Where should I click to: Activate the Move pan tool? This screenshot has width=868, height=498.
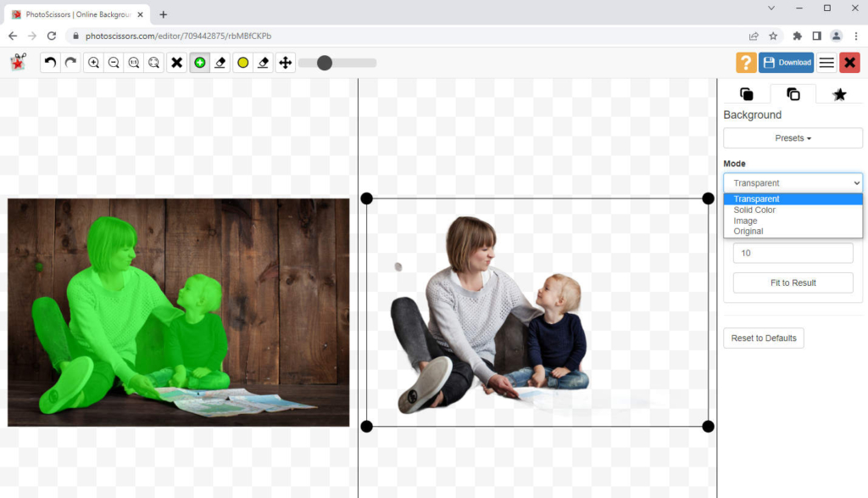click(x=285, y=62)
